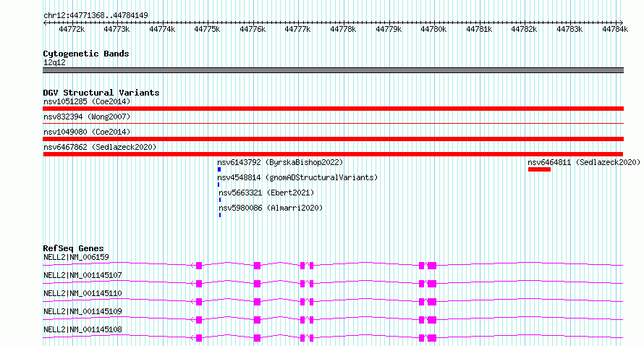644x346 pixels.
Task: Click the red bar under nsv1051285
Action: coord(333,109)
